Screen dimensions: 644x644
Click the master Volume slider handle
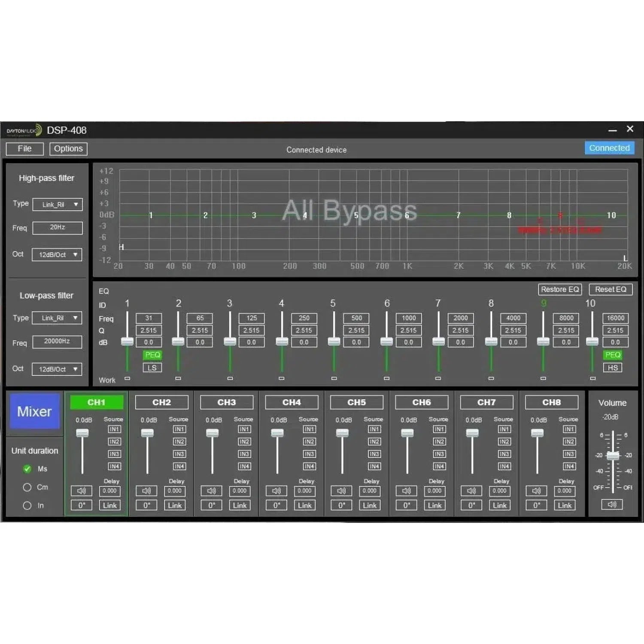click(x=613, y=456)
